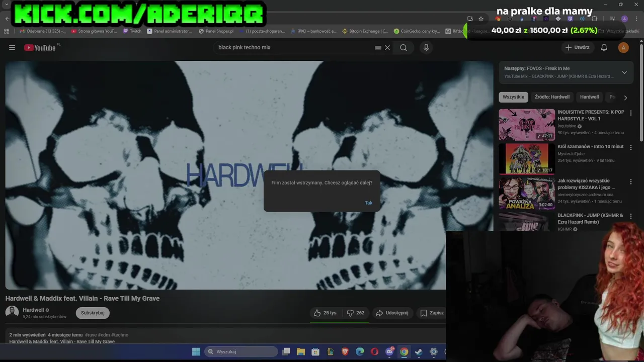Clear the search box with the X
Image resolution: width=644 pixels, height=362 pixels.
click(x=387, y=48)
